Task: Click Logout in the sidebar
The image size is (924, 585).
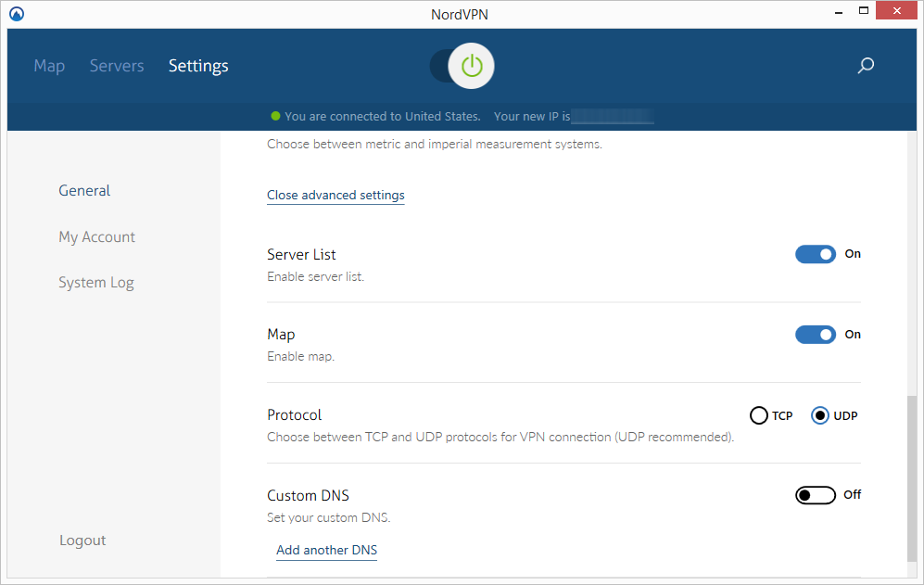Action: [82, 540]
